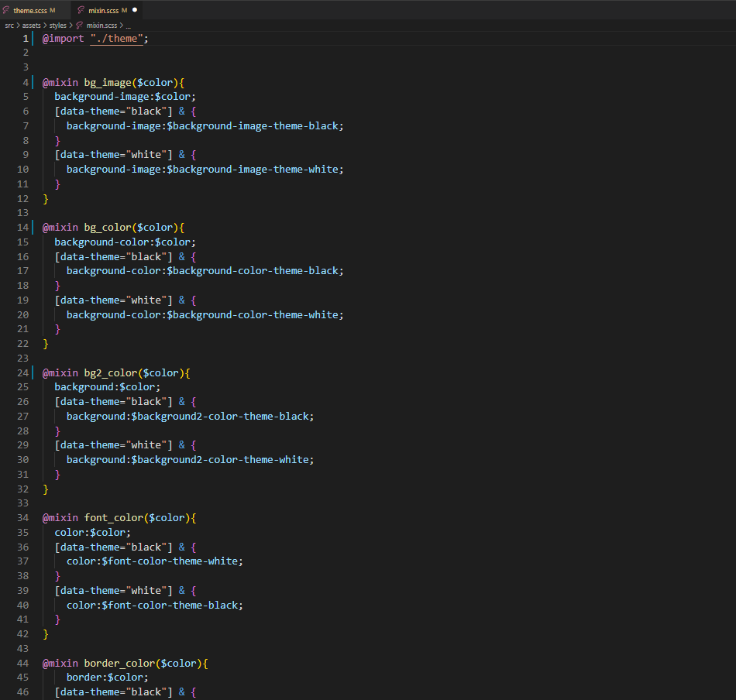This screenshot has width=736, height=700.
Task: Click "border:$color;" on line 45
Action: pyautogui.click(x=108, y=678)
